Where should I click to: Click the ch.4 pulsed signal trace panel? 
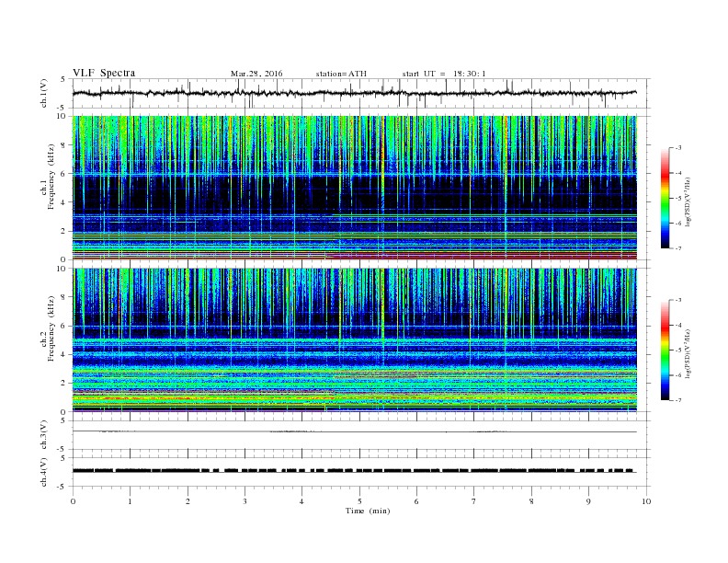point(361,473)
